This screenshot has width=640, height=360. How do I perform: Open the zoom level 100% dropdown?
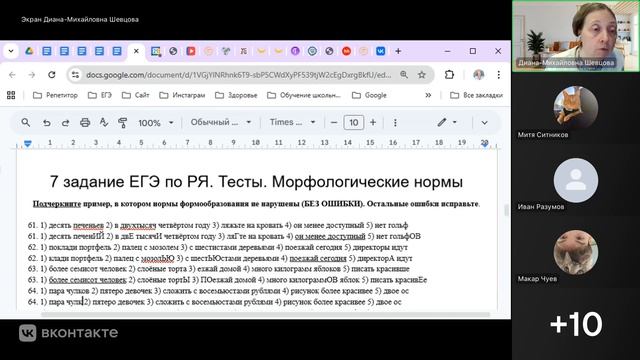click(156, 122)
